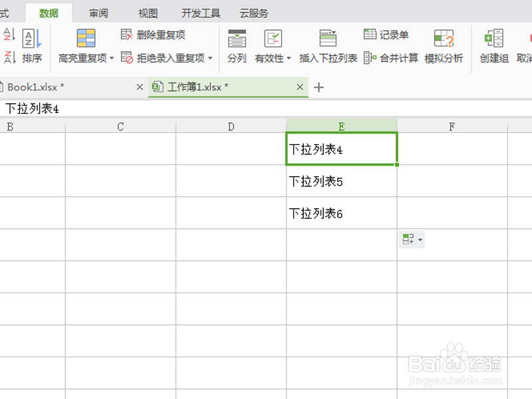Close the Book1.xlsx document tab
Viewport: 532px width, 399px height.
140,87
